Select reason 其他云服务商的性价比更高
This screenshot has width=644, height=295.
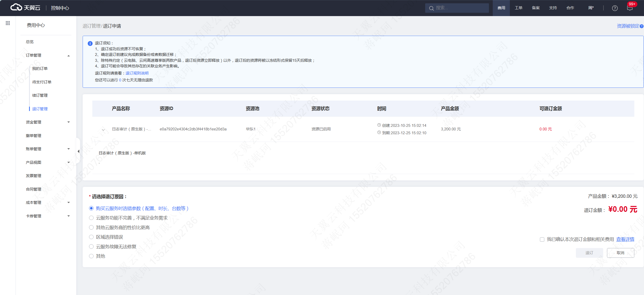click(x=91, y=227)
